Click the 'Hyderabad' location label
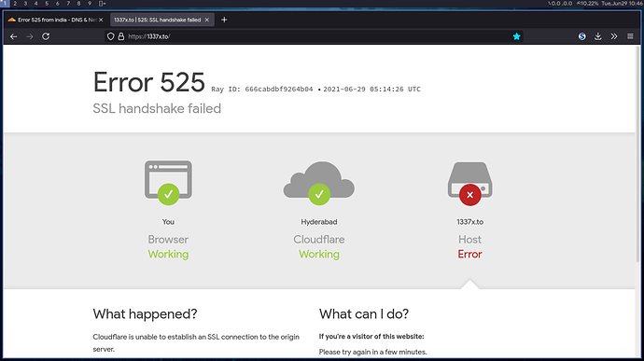Screen dimensions: 644x361 [319, 222]
